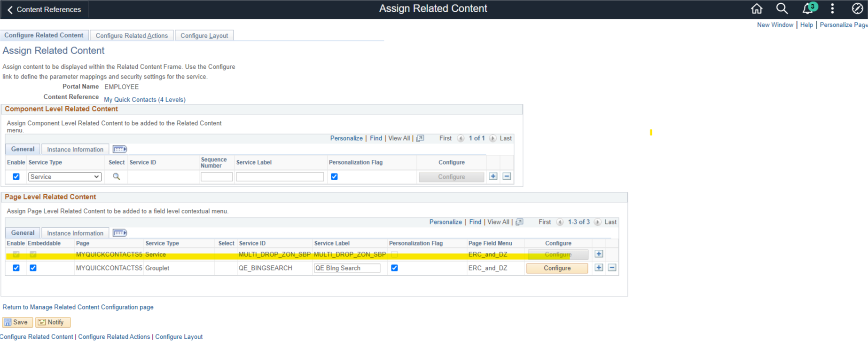Click Configure for QE_BINGSEARCH row
Viewport: 868px width, 350px height.
pyautogui.click(x=557, y=268)
